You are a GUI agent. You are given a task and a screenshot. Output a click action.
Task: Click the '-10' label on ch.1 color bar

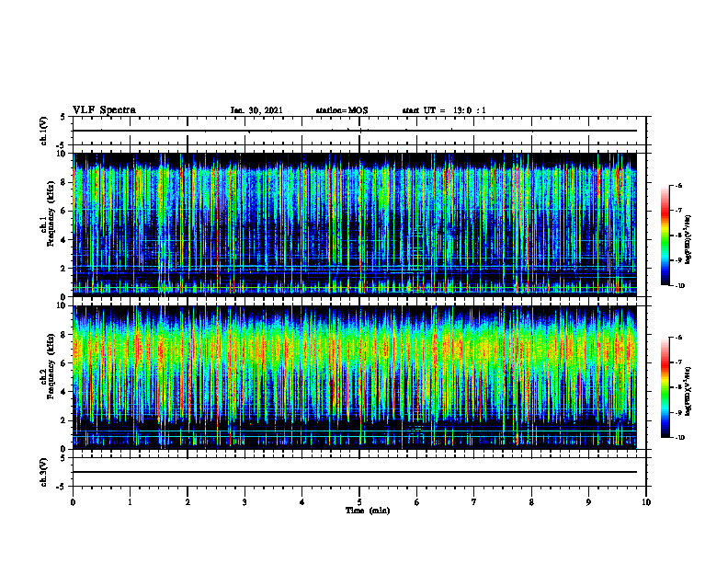point(679,286)
